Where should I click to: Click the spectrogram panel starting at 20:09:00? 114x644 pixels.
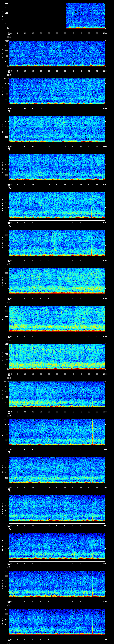coord(85,16)
